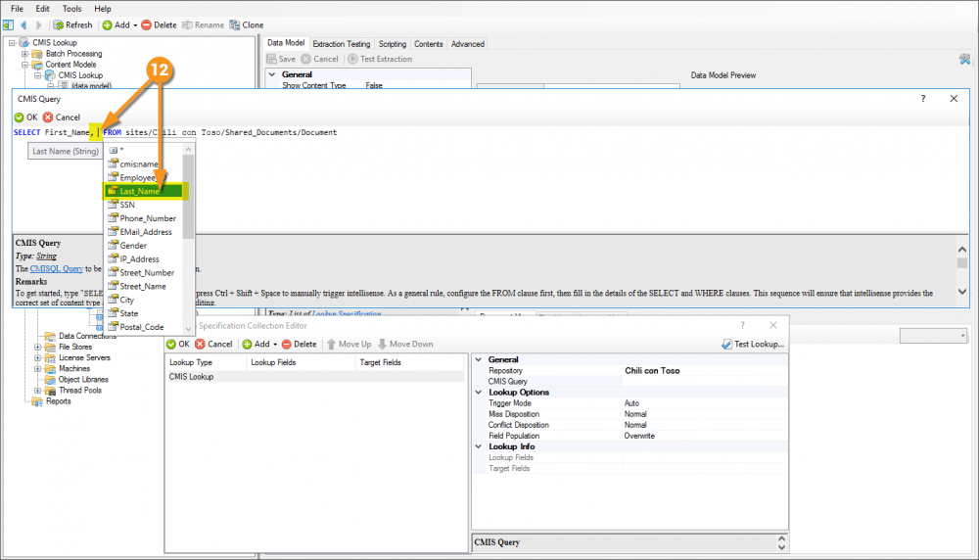Click the tools icon near Data Model Preview
This screenshot has width=979, height=560.
pyautogui.click(x=964, y=60)
